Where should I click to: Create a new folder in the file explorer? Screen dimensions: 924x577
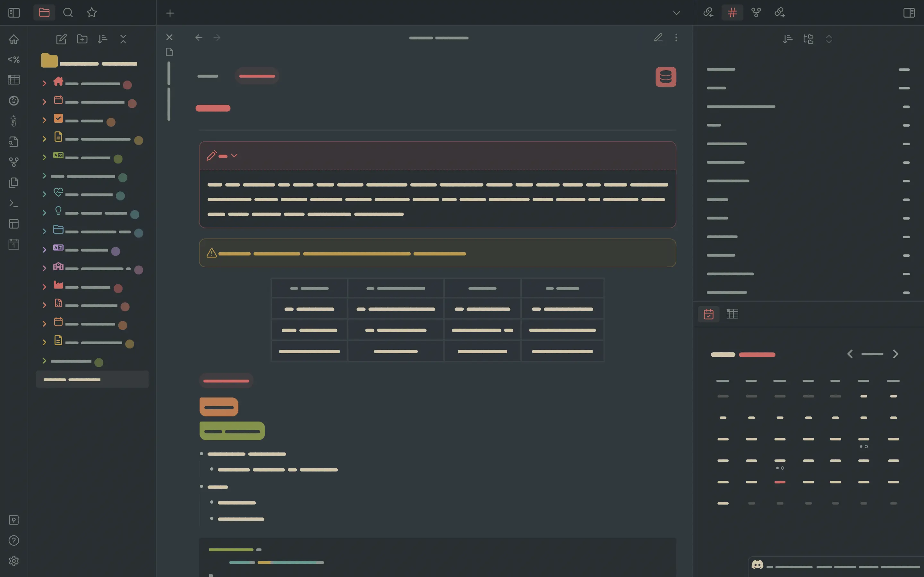point(82,39)
